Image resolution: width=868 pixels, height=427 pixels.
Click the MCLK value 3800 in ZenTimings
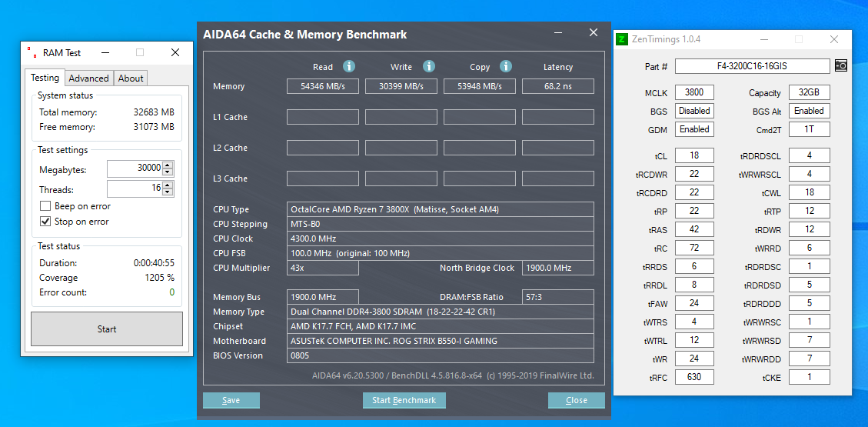click(x=694, y=92)
